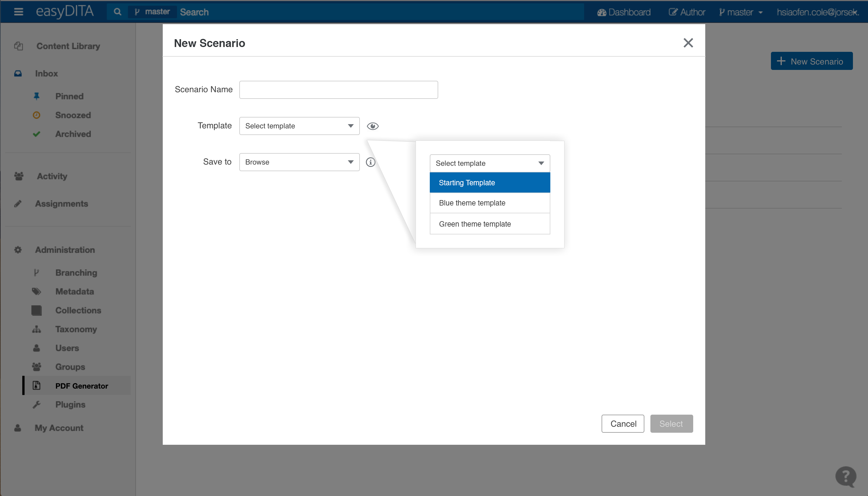Go to Inbox

(x=46, y=74)
